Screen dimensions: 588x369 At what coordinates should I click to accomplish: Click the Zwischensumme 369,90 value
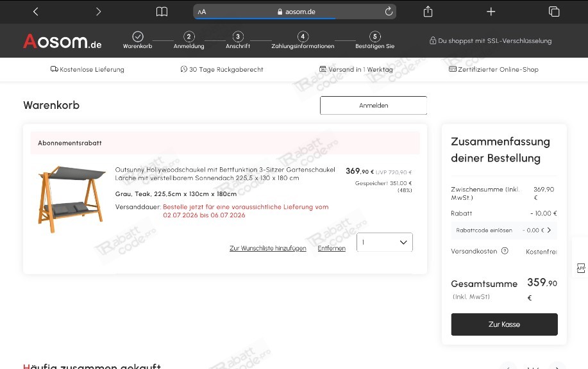click(543, 193)
